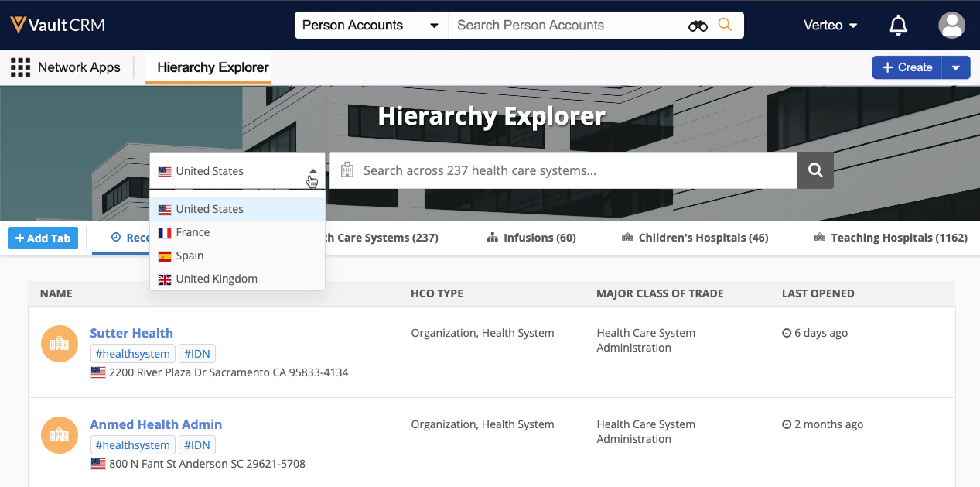Viewport: 980px width, 487px height.
Task: Select France from country list
Action: tap(193, 232)
